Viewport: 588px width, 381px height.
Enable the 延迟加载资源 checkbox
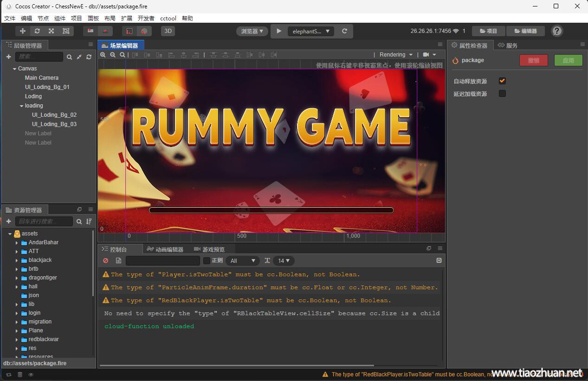502,94
